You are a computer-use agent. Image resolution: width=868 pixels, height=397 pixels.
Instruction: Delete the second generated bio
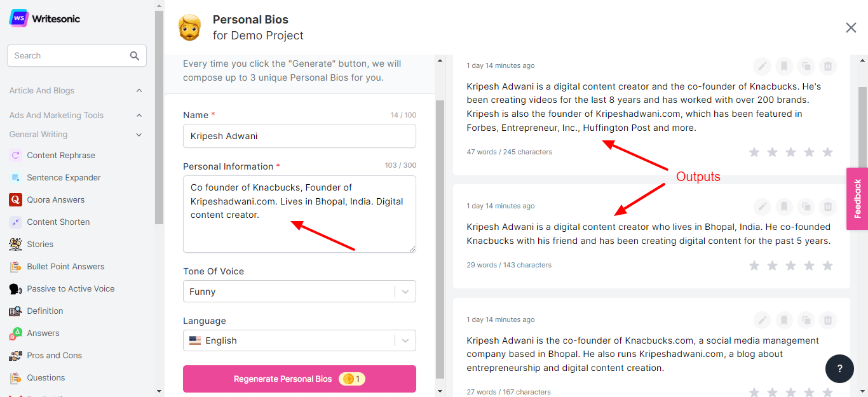point(827,206)
